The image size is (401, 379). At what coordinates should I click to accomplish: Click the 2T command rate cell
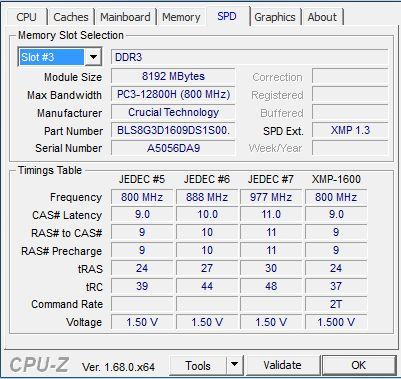click(336, 304)
